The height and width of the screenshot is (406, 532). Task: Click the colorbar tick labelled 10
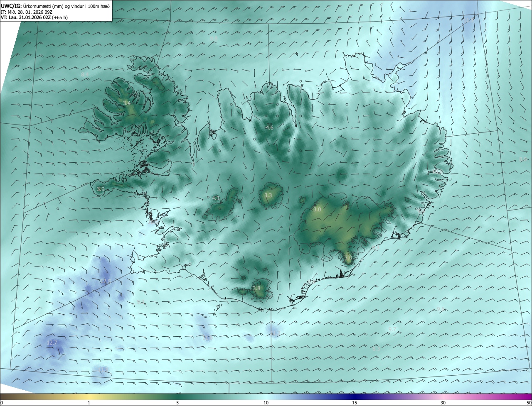point(266,403)
